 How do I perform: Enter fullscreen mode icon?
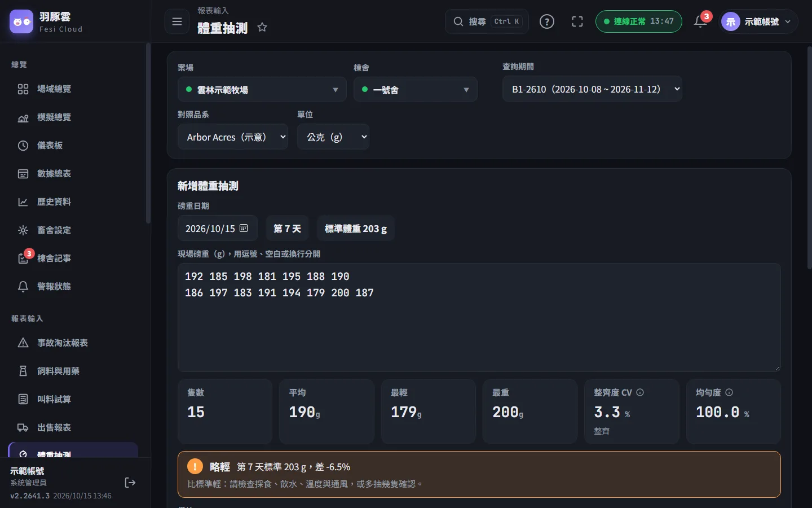(x=577, y=21)
